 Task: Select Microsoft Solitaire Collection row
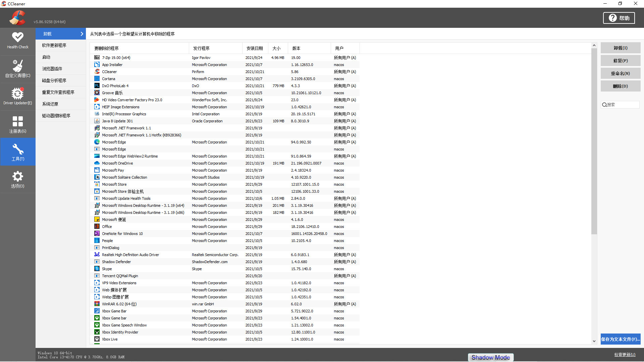click(225, 177)
